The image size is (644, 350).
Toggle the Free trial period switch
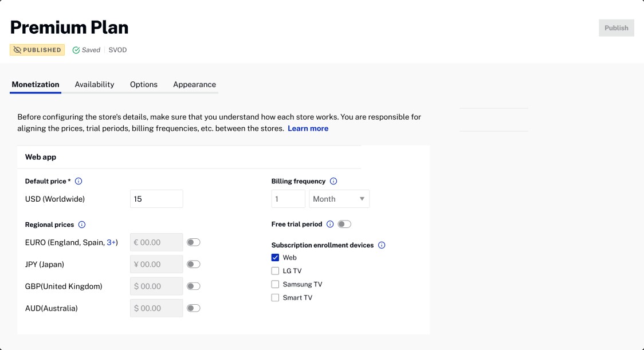[344, 225]
